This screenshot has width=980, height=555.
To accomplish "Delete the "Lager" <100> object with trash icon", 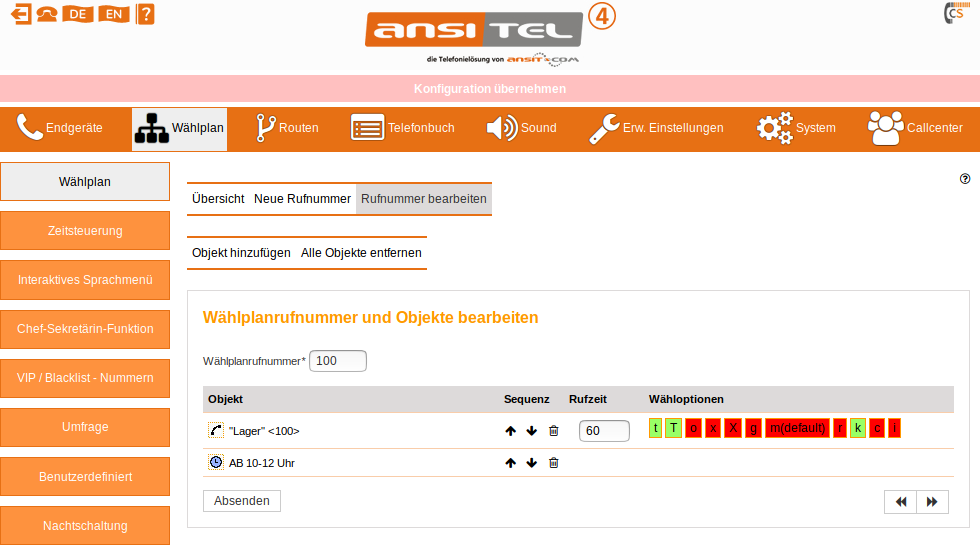I will pyautogui.click(x=554, y=431).
